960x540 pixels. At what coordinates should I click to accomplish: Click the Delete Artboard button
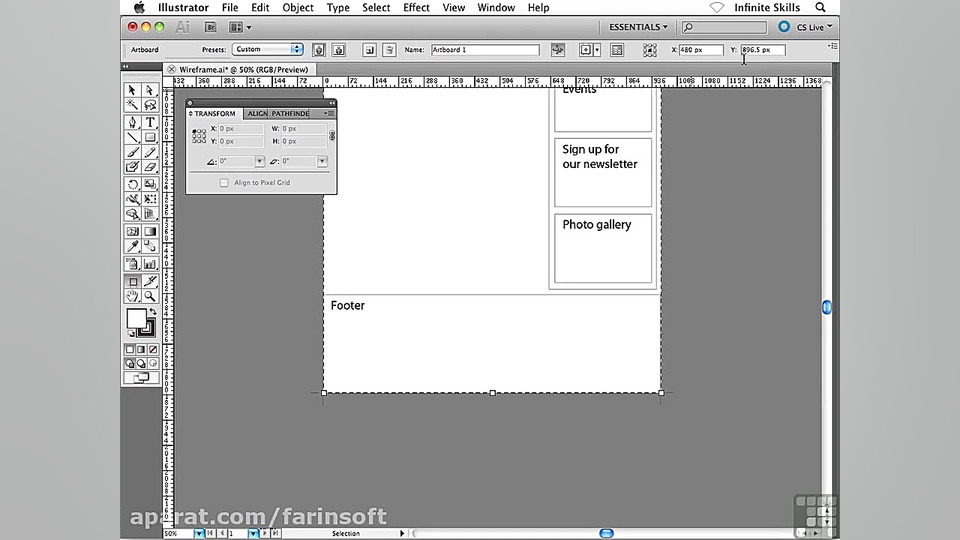click(389, 50)
